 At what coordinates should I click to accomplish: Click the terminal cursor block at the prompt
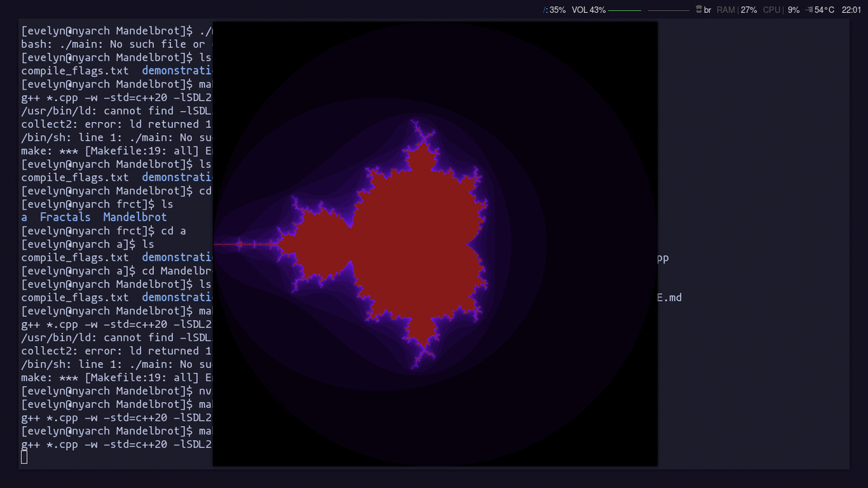point(24,457)
